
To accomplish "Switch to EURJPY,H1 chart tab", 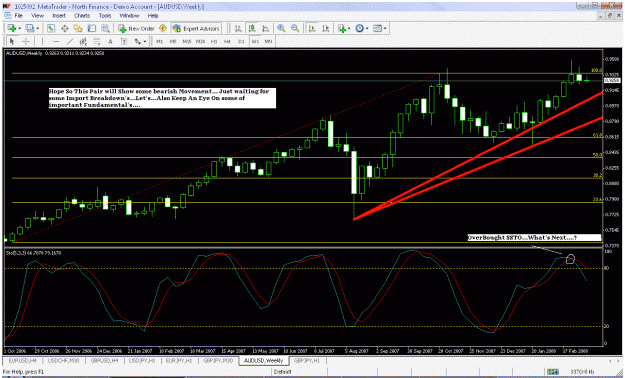I will 179,360.
